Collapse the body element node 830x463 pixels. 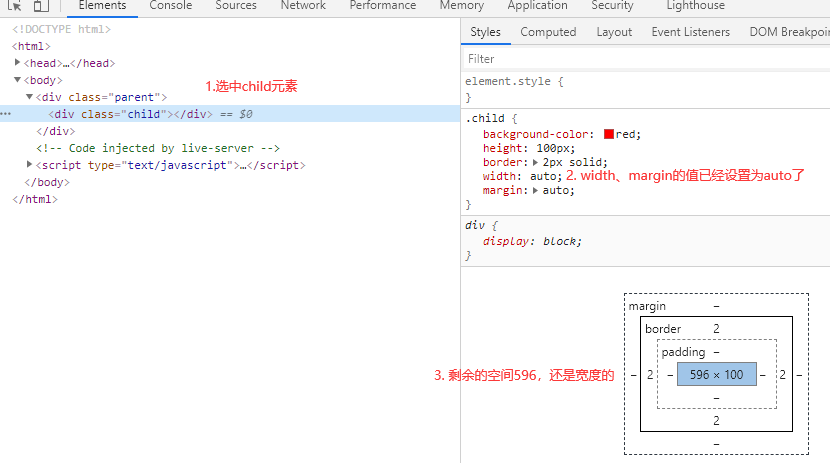[18, 80]
